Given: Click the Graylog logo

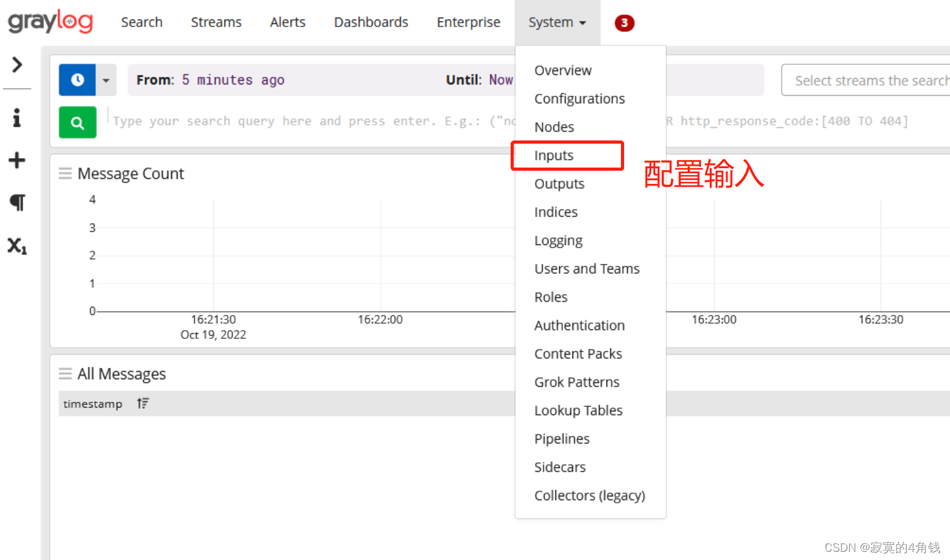Looking at the screenshot, I should (x=50, y=21).
